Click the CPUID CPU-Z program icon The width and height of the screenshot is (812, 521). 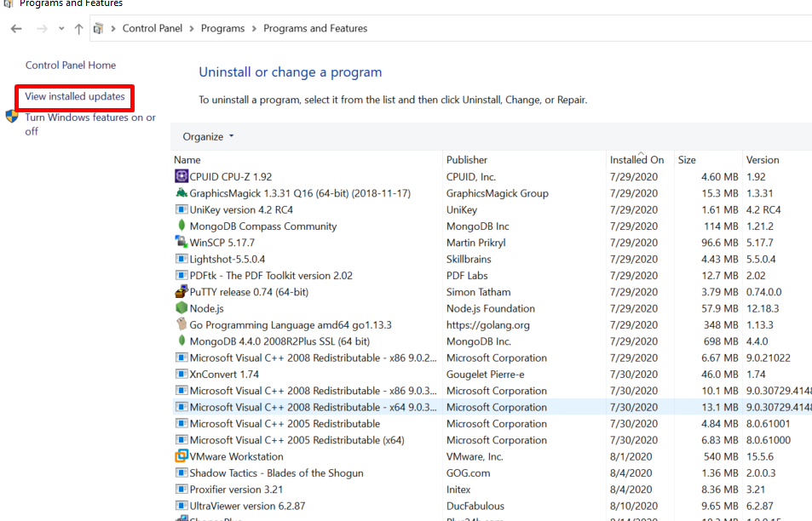(181, 176)
